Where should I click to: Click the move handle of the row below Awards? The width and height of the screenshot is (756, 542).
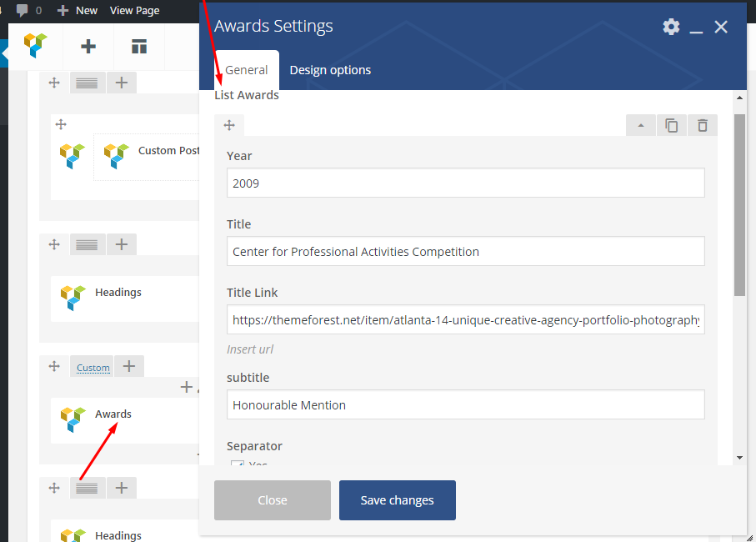click(x=54, y=488)
